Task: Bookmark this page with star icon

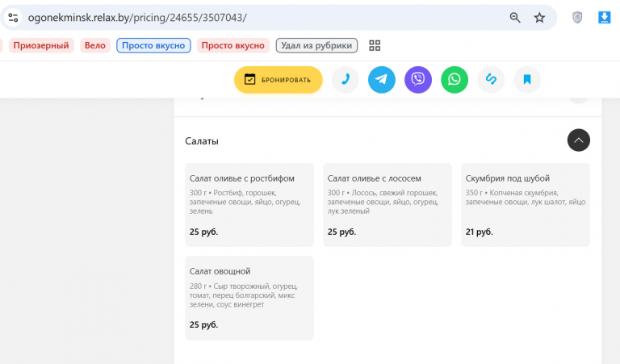Action: 539,18
